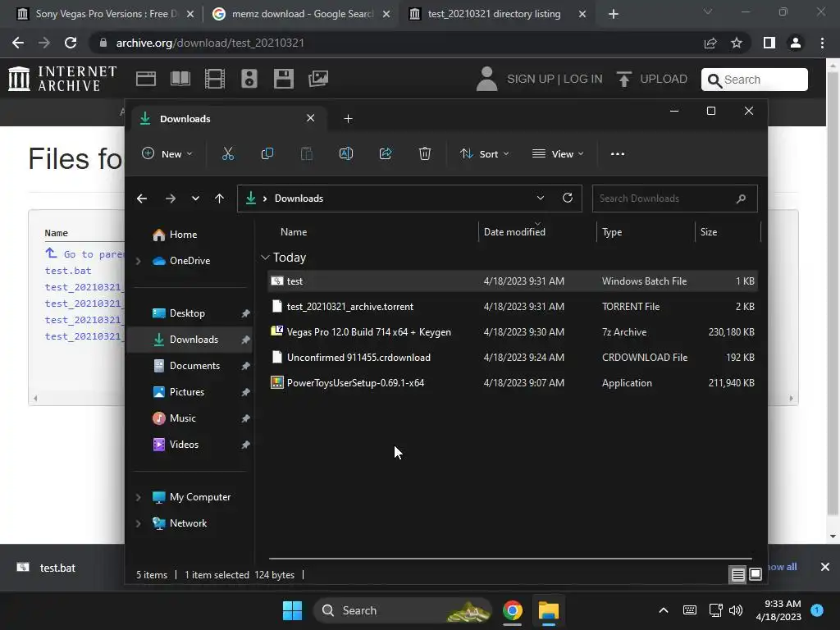
Task: Open the View dropdown menu
Action: coord(558,153)
